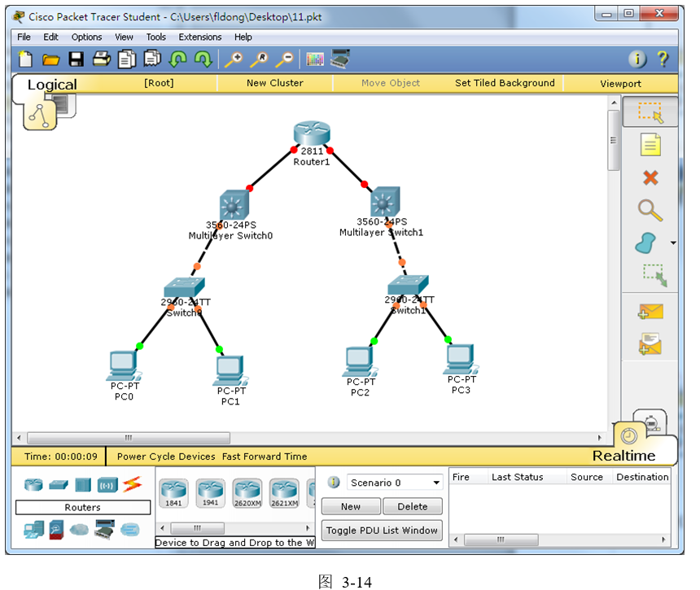Click the Toggle PDU List Window button
Viewport: 700px width, 590px height.
(382, 531)
